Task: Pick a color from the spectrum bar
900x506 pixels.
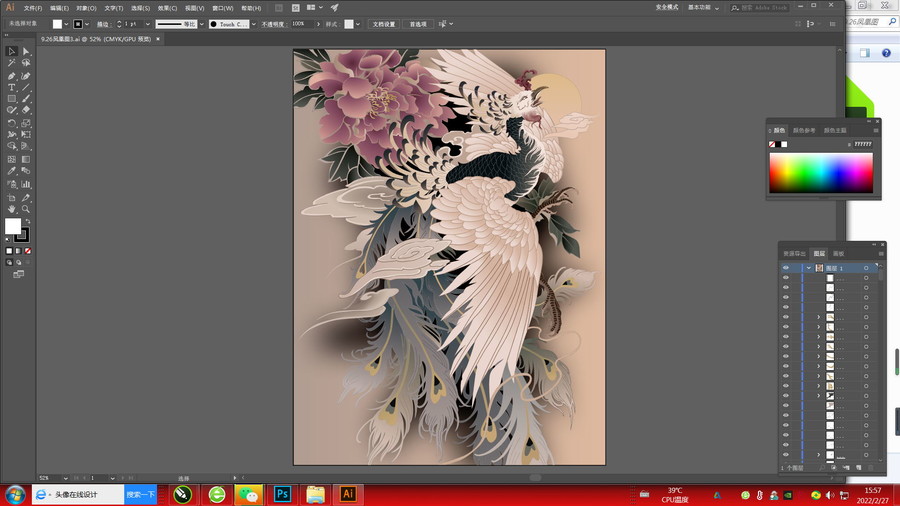Action: 821,173
